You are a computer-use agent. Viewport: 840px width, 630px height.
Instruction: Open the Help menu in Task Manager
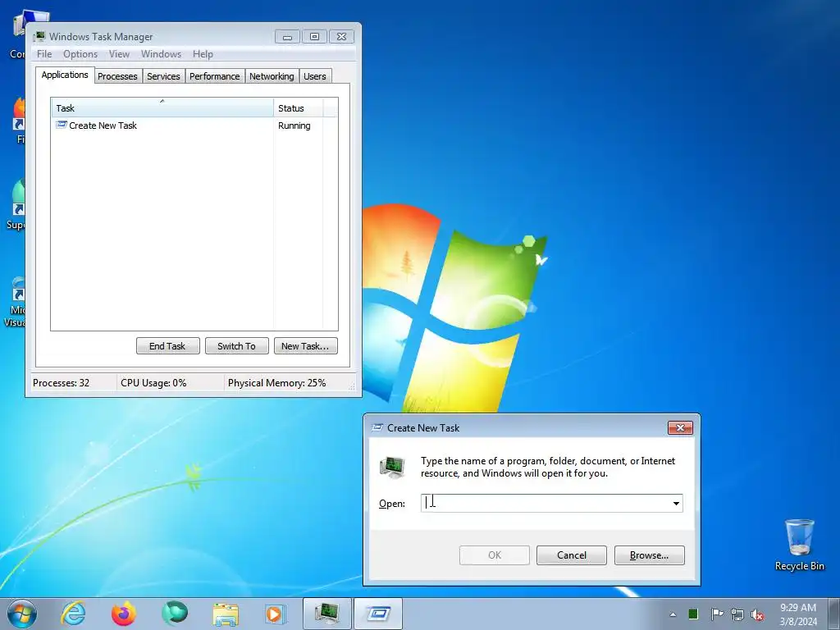[203, 54]
